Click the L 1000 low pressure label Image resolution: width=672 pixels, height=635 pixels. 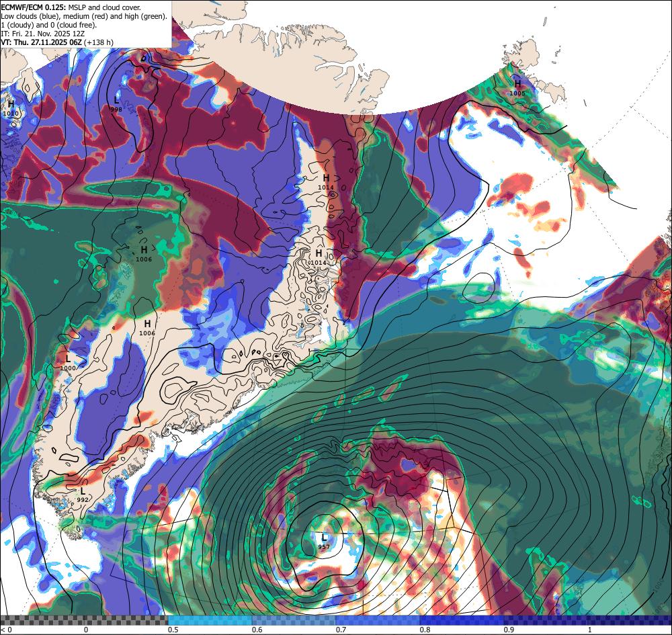pos(68,363)
